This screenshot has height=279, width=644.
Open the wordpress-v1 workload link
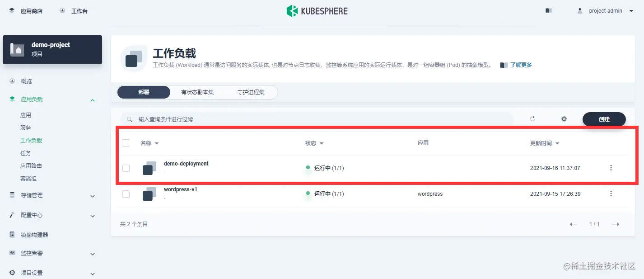[181, 189]
